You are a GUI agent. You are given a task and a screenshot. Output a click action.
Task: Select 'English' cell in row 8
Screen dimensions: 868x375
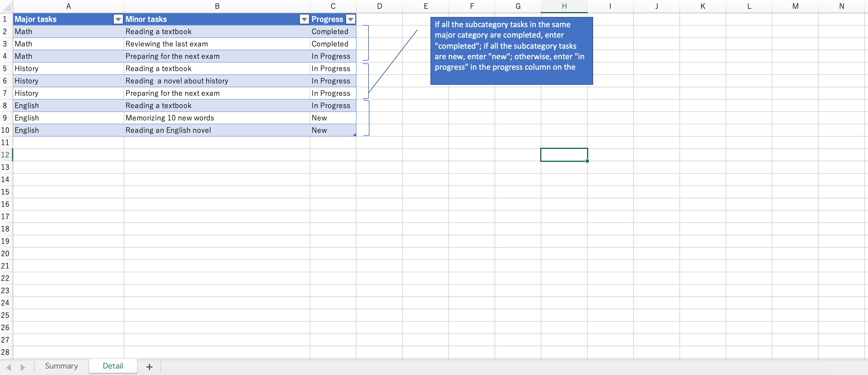click(68, 105)
